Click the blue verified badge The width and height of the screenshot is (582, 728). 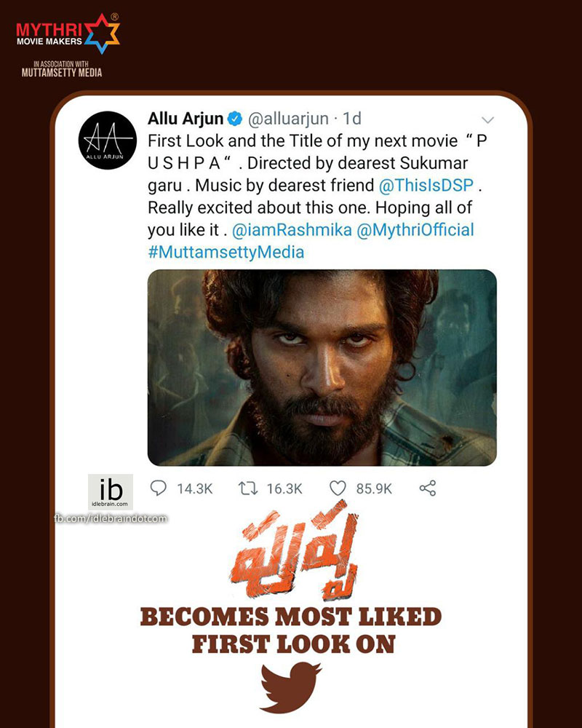235,119
